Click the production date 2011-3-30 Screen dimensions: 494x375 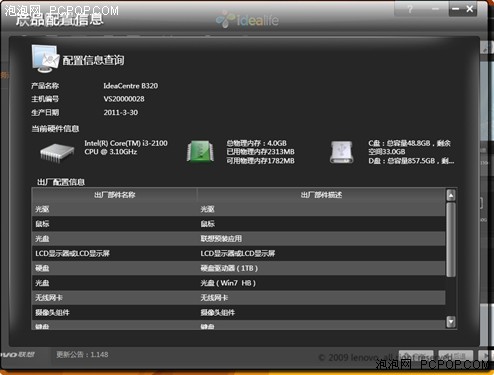[x=121, y=112]
